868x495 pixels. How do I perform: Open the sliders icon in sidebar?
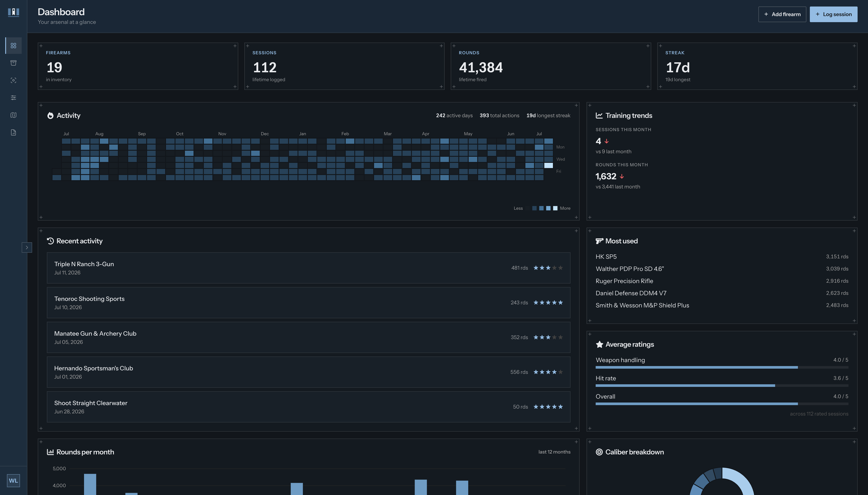(x=13, y=98)
